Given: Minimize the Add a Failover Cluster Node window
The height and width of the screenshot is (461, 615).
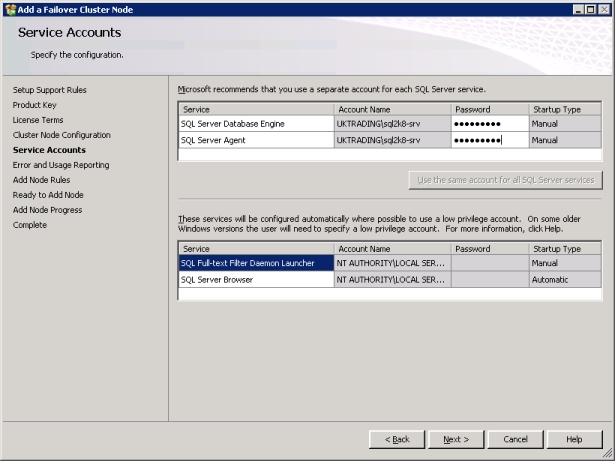Looking at the screenshot, I should pyautogui.click(x=578, y=10).
